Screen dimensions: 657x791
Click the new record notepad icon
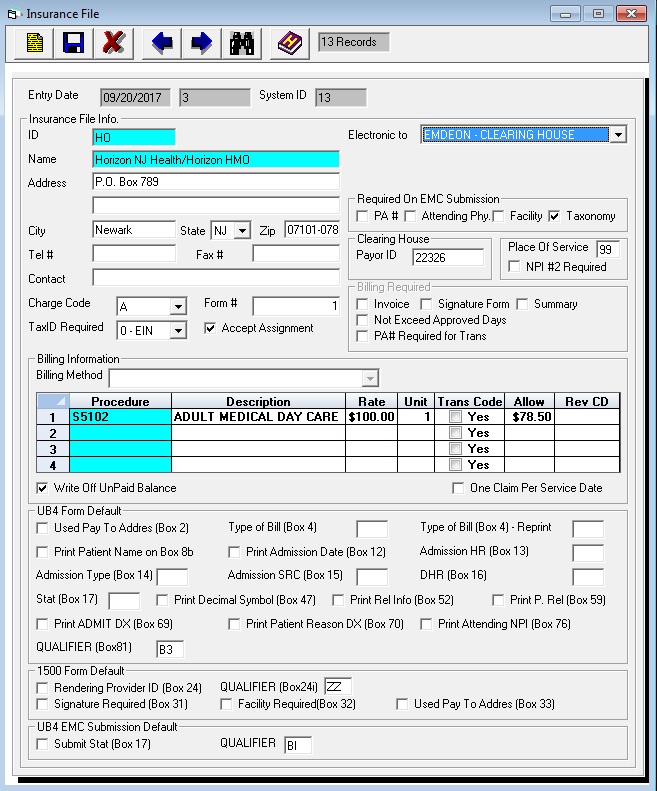[x=34, y=43]
